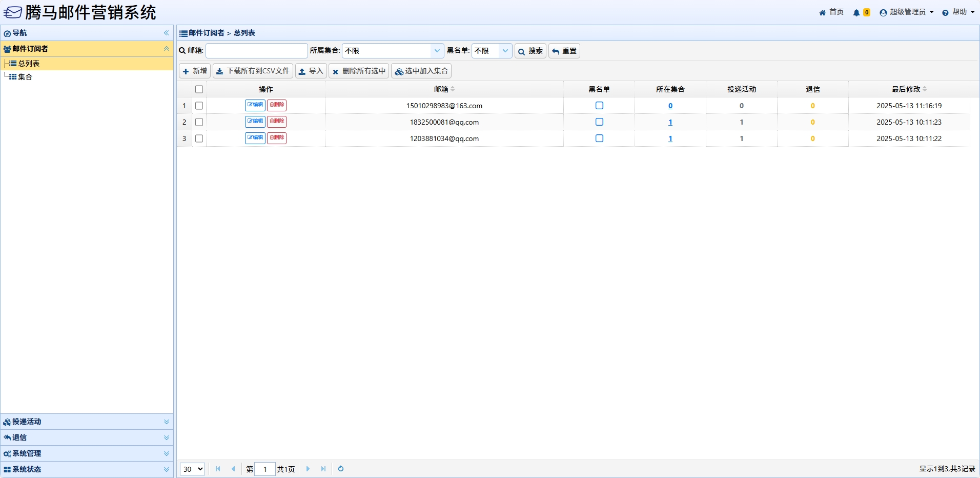Click the refresh icon in pagination bar
This screenshot has height=478, width=980.
(x=341, y=469)
